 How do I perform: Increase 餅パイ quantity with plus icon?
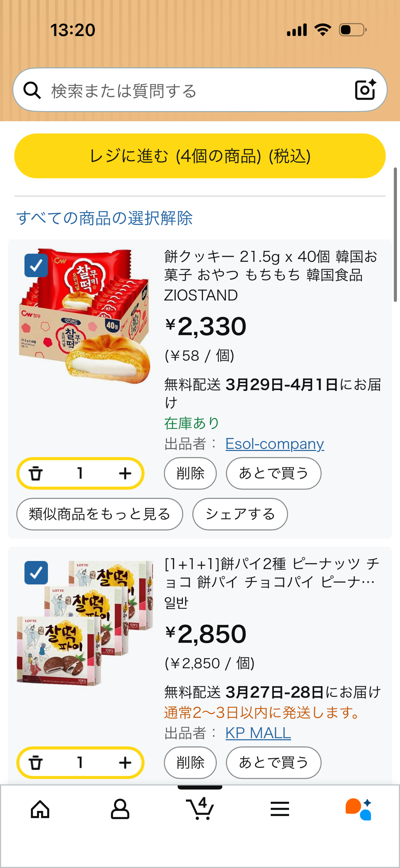pyautogui.click(x=125, y=762)
